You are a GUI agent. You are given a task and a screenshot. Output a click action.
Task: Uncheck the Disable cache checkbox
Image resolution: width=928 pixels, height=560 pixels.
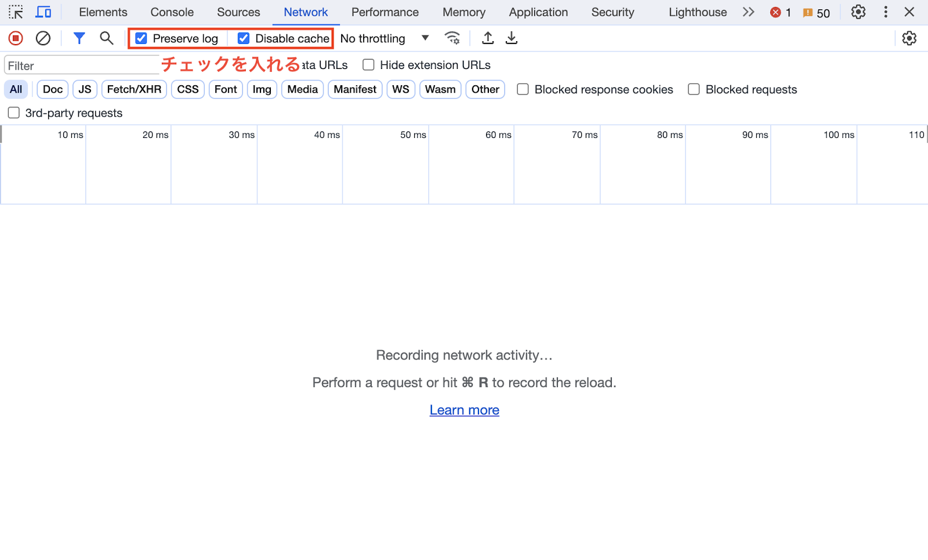244,38
